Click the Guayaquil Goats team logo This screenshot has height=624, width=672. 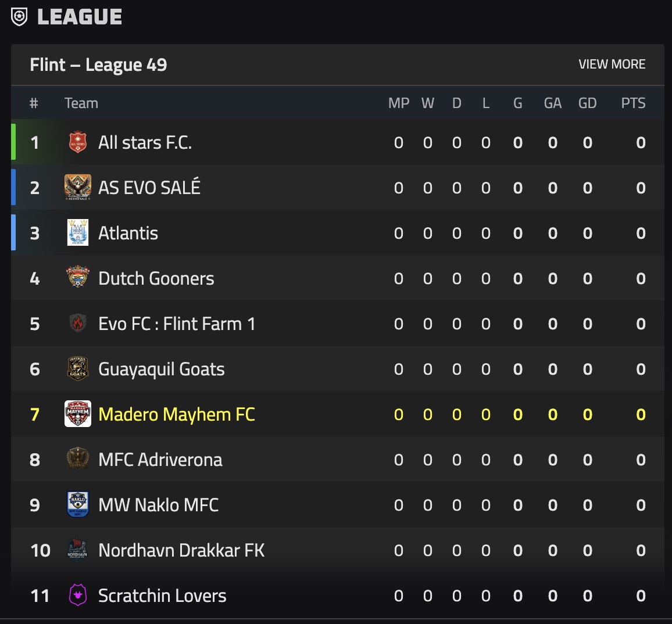tap(78, 369)
